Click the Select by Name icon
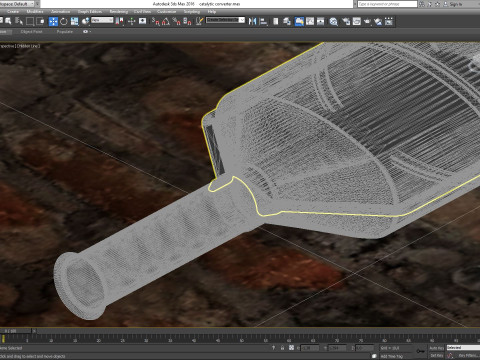 (x=19, y=22)
